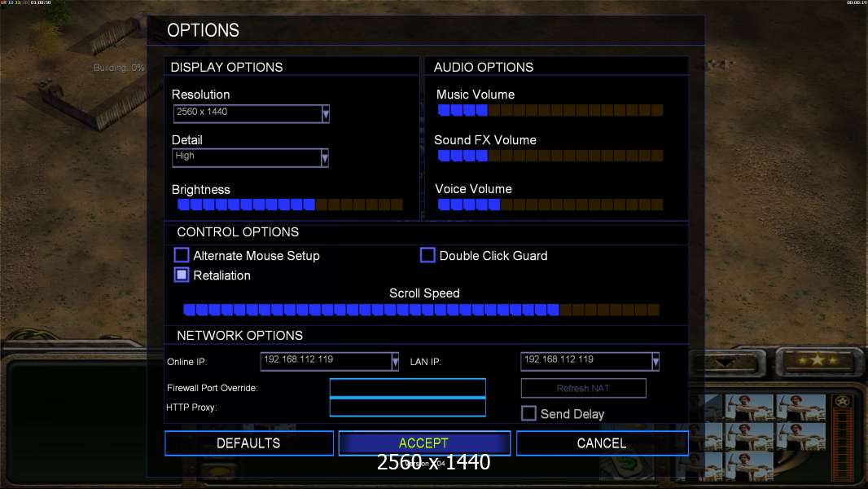868x489 pixels.
Task: Adjust the Voice Volume slider
Action: point(550,205)
